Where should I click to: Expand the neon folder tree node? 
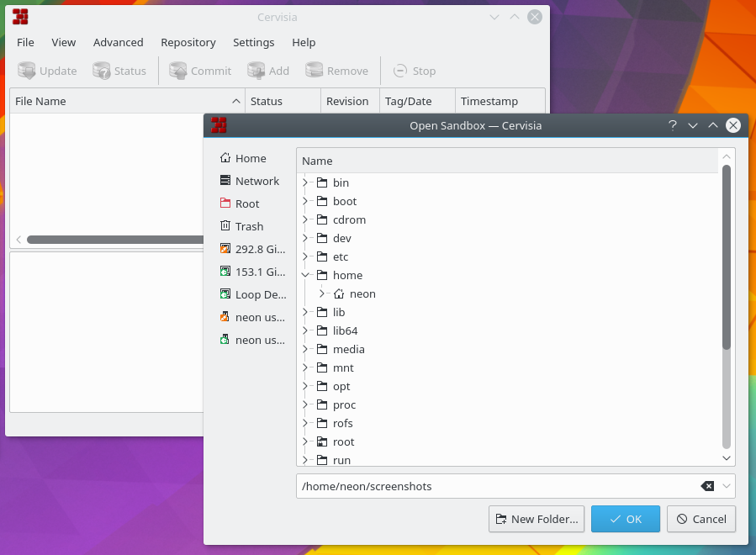pos(322,293)
